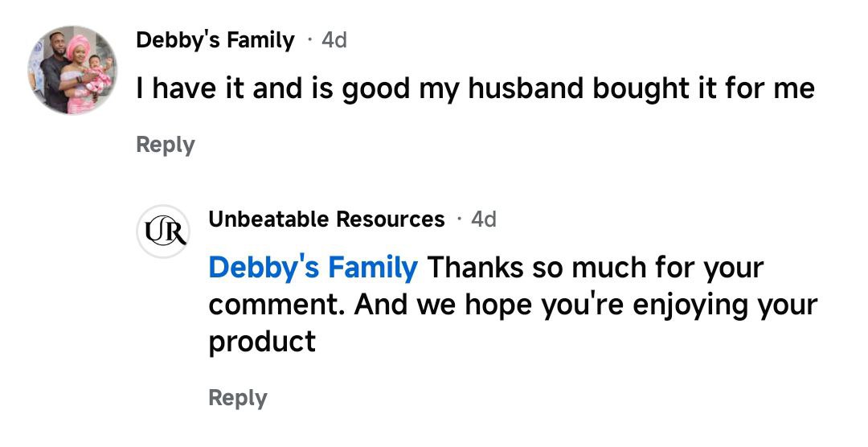The image size is (868, 447).
Task: Click the blue Debby's Family mention
Action: pos(313,267)
